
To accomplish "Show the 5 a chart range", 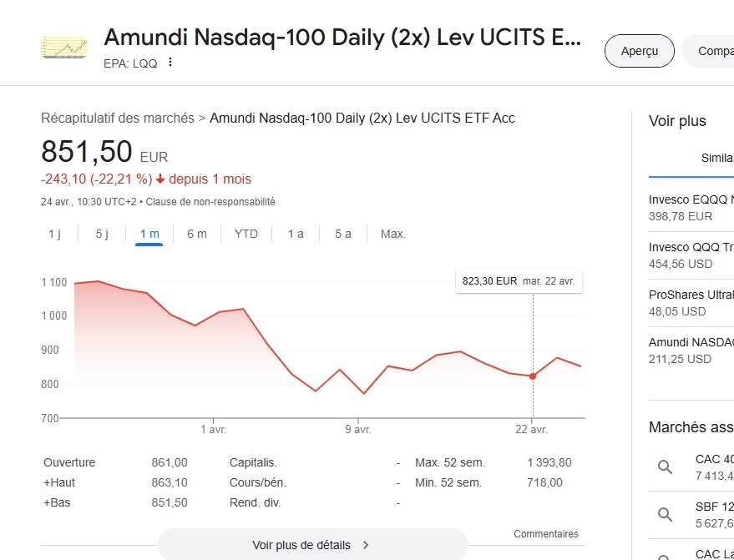I will click(x=343, y=234).
